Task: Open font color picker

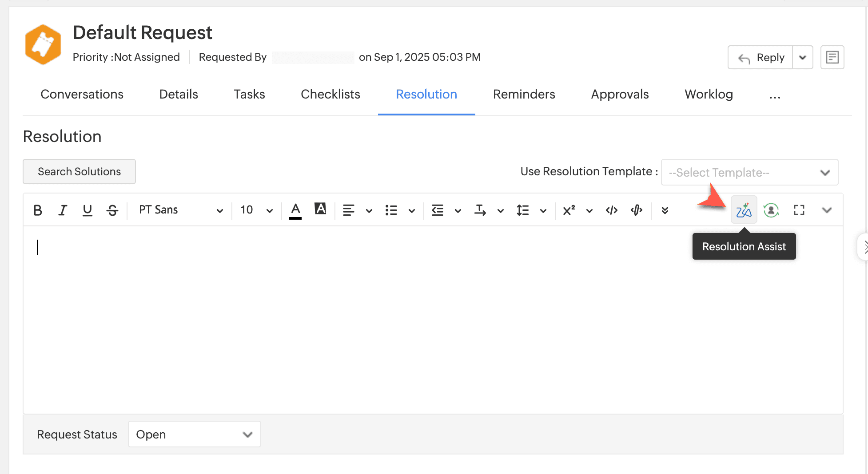Action: pyautogui.click(x=295, y=210)
